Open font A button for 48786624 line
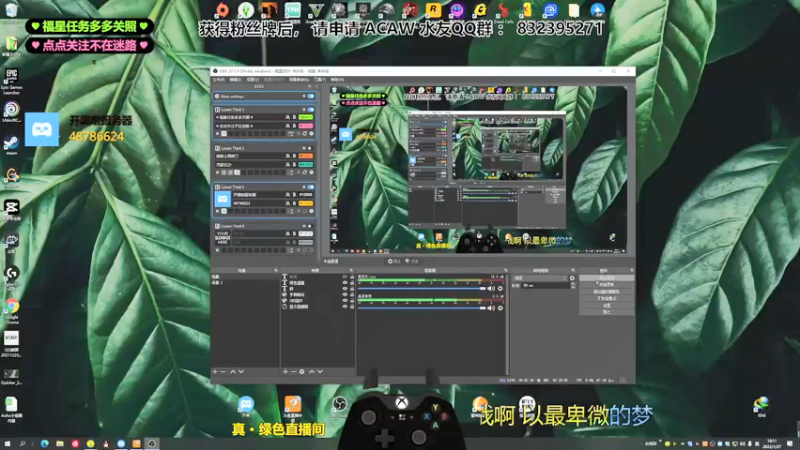 tap(288, 204)
